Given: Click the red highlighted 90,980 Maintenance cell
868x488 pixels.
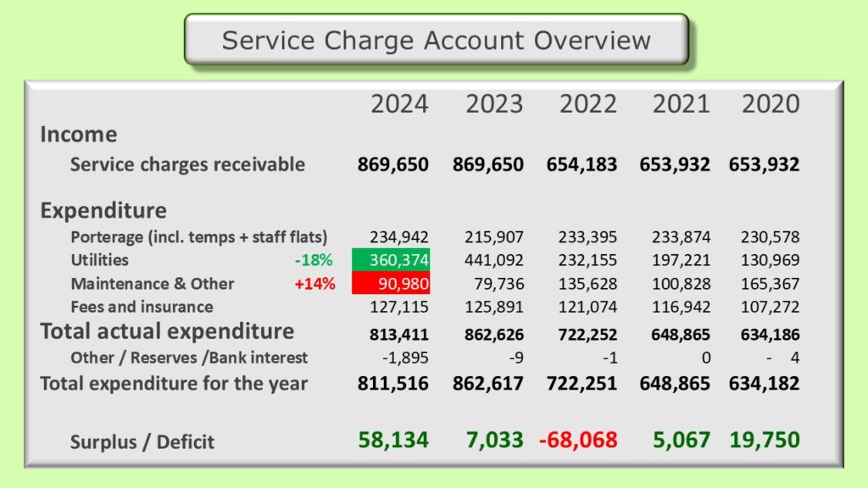Looking at the screenshot, I should pos(390,283).
